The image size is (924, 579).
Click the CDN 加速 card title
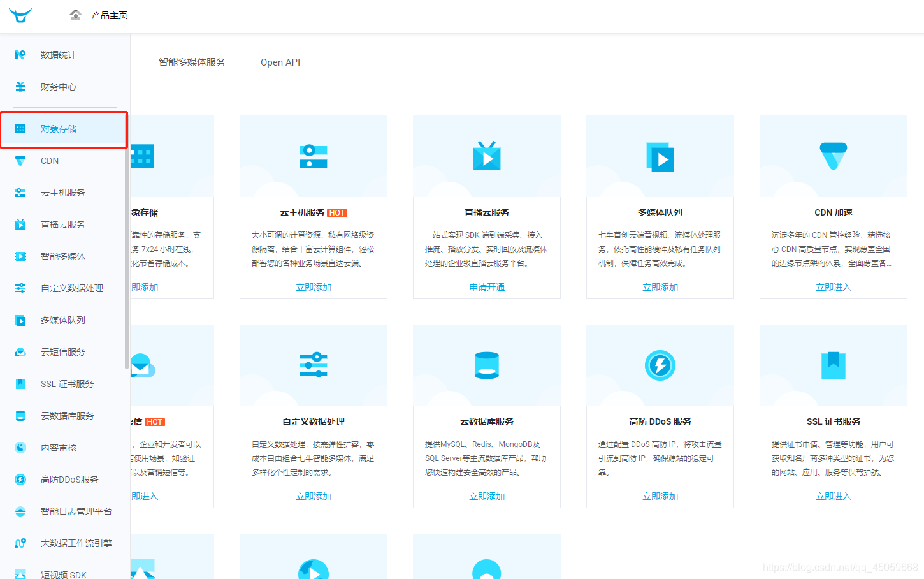point(834,212)
